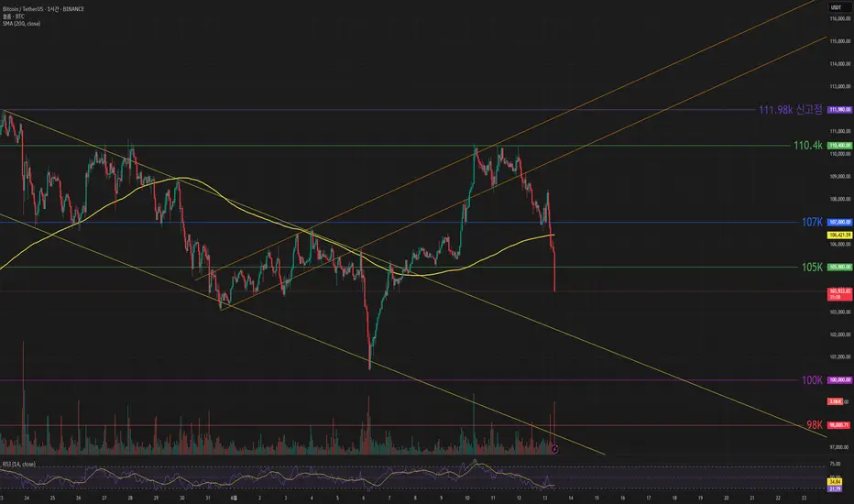The image size is (854, 504).
Task: Click the purple 21.79 RSI value tag
Action: pos(835,488)
